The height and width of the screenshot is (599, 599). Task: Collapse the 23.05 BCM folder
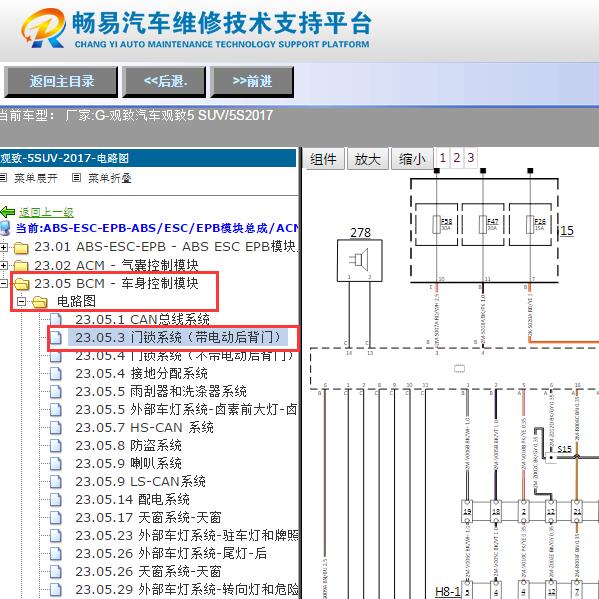[4, 283]
